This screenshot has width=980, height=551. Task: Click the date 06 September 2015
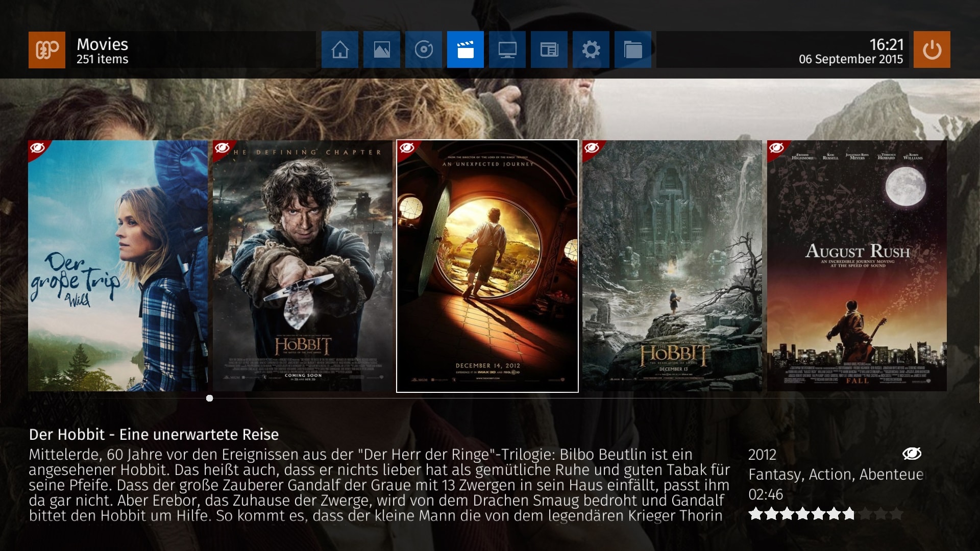point(851,59)
